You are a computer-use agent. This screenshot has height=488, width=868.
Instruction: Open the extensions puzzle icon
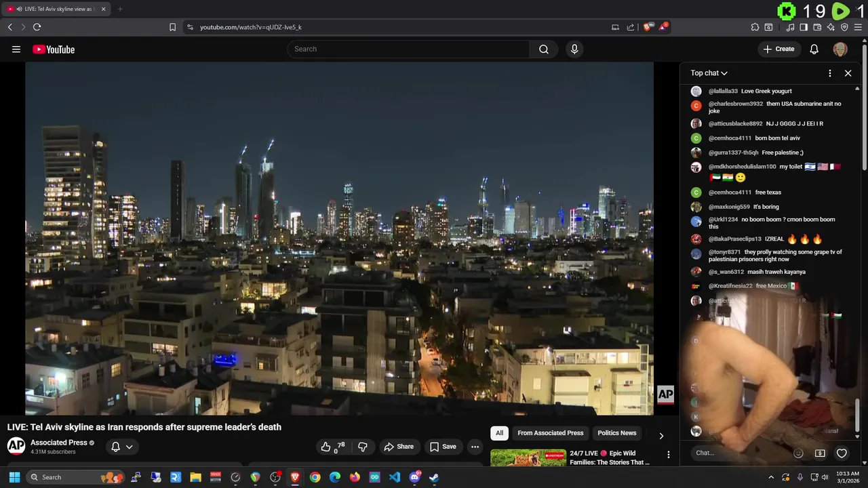[x=755, y=27]
